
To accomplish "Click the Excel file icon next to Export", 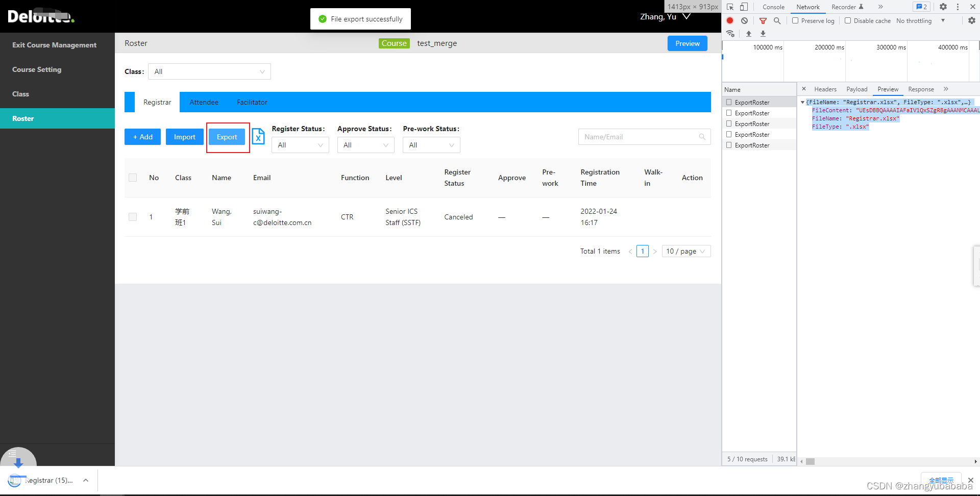I will [x=258, y=136].
